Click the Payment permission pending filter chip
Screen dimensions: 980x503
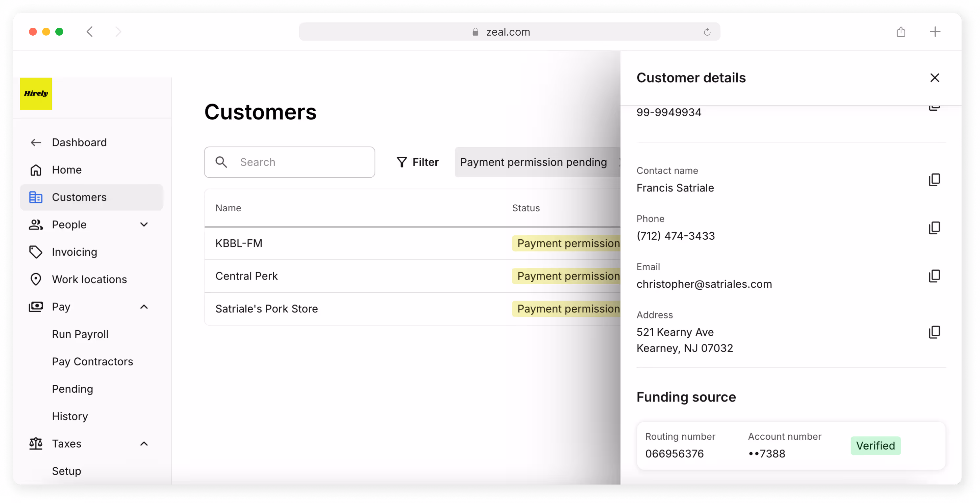point(533,162)
